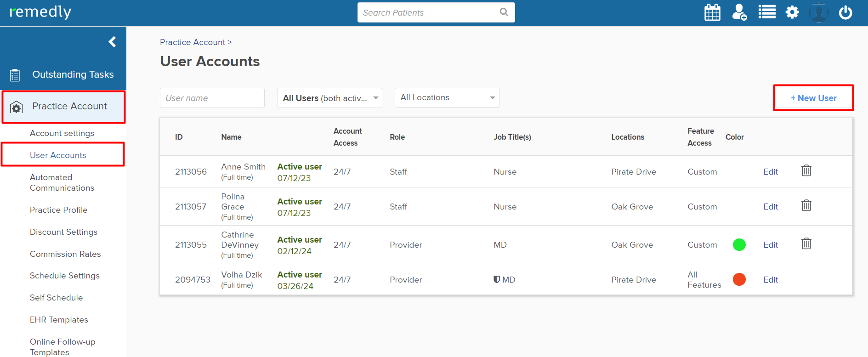Open EHR Templates submenu
The width and height of the screenshot is (868, 357).
tap(59, 320)
